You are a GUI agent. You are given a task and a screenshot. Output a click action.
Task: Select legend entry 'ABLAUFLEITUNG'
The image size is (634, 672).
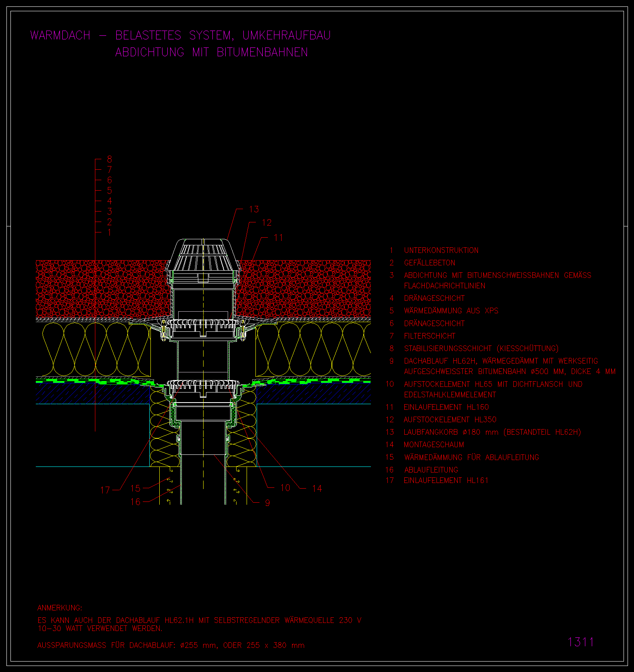431,470
